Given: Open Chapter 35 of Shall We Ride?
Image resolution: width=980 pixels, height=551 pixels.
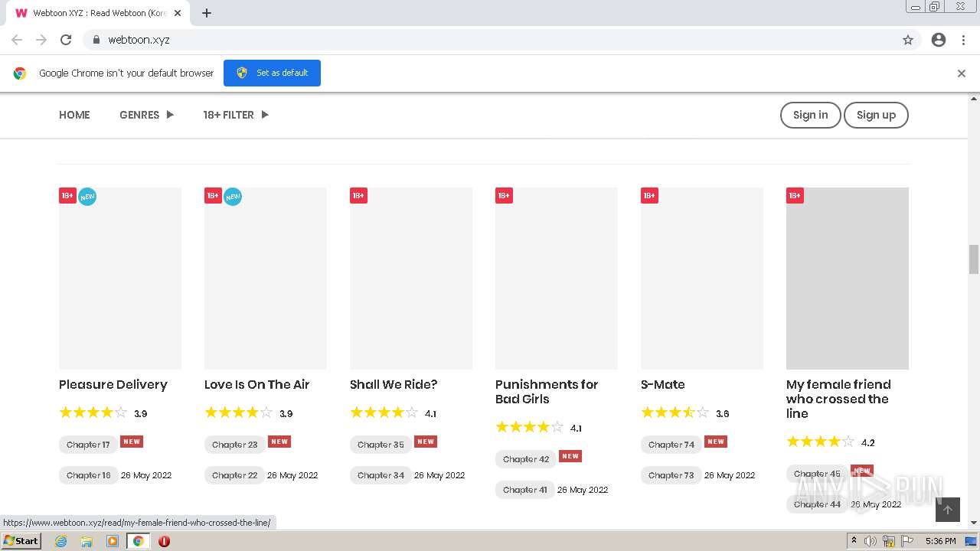Looking at the screenshot, I should pyautogui.click(x=381, y=445).
